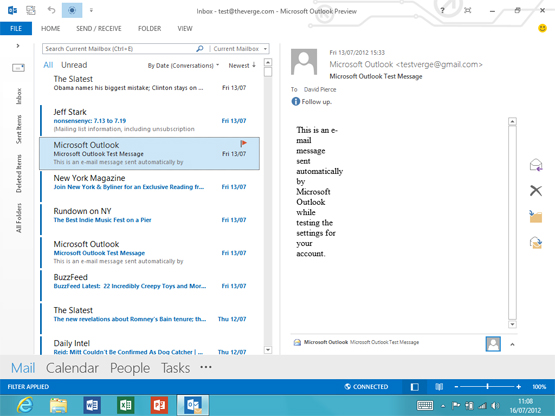Click the search magnifier icon
Viewport: 555px width, 416px height.
[200, 49]
